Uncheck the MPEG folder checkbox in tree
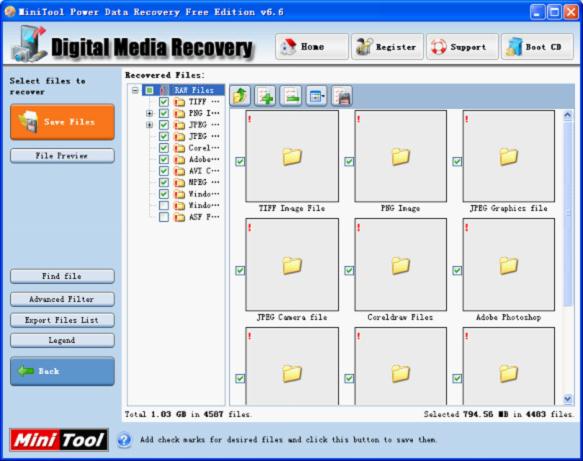The image size is (583, 461). coord(164,183)
